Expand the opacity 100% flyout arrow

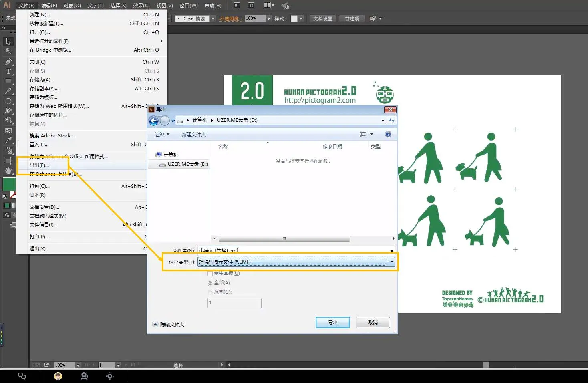click(x=269, y=18)
